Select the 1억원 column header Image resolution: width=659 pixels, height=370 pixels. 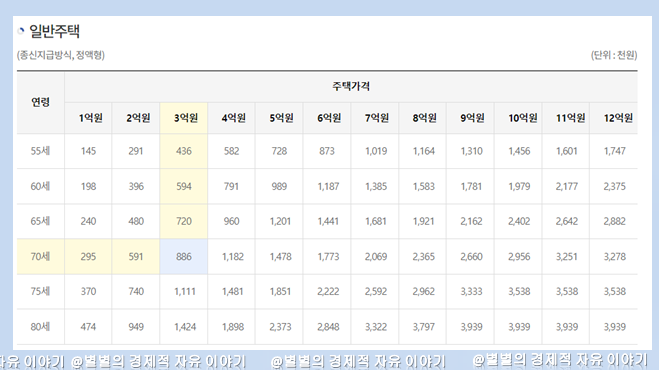(88, 118)
